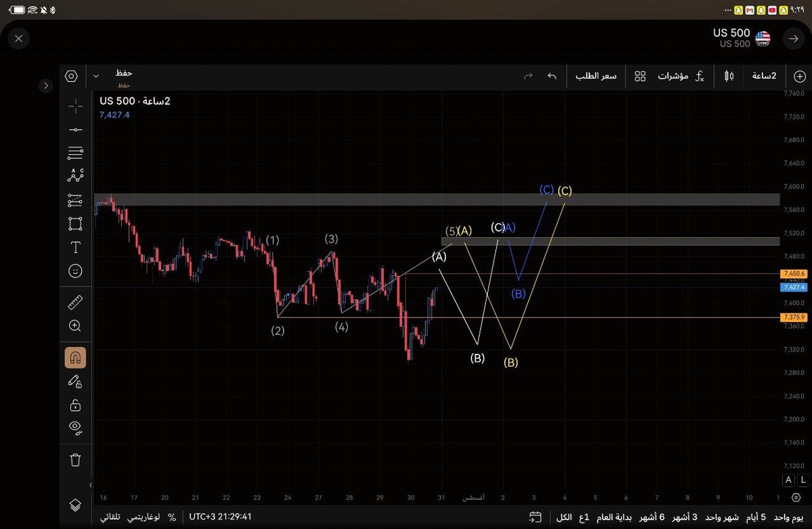This screenshot has width=812, height=529.
Task: Open time axis settings gear icon
Action: tap(794, 497)
